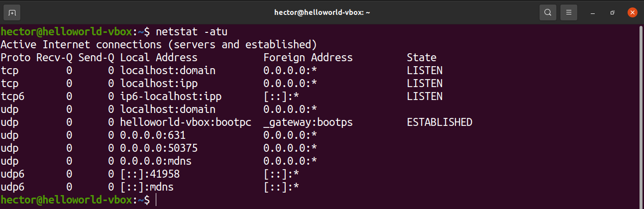Click the search icon in title bar

click(548, 12)
